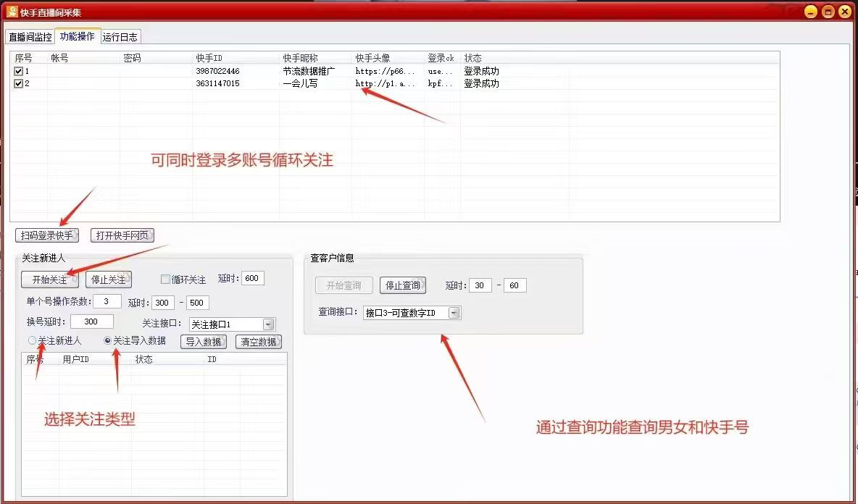Uncheck account row 1 checkbox
The image size is (858, 504).
point(17,70)
